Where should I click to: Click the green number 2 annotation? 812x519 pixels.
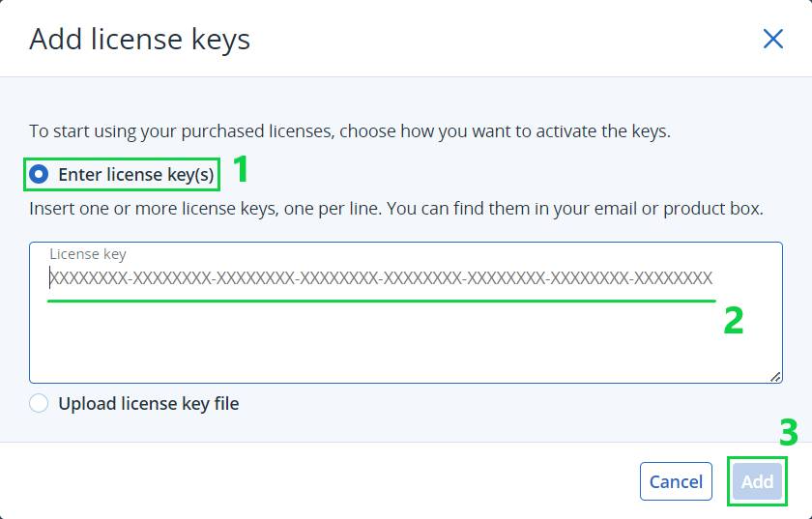[734, 321]
